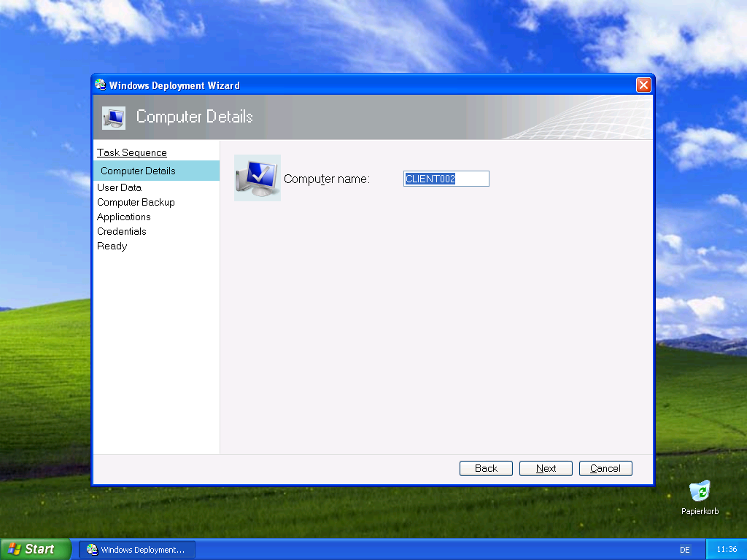The width and height of the screenshot is (747, 560).
Task: Open the Start menu
Action: [35, 549]
